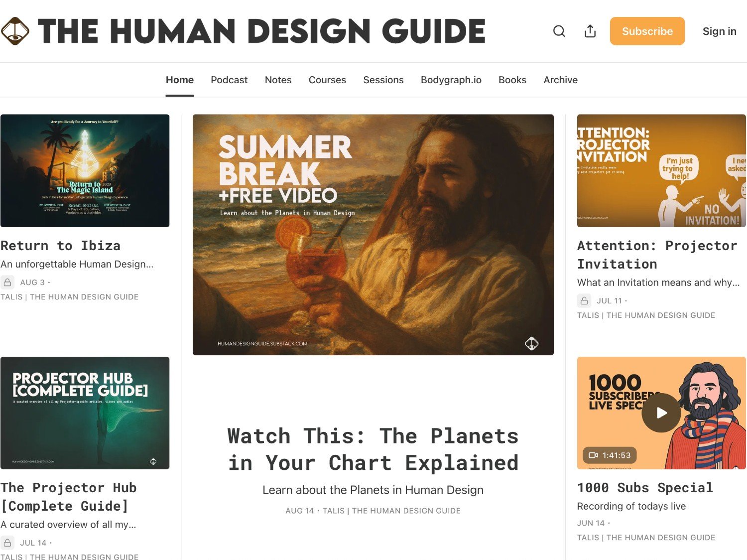Go to the Courses tab
This screenshot has width=747, height=560.
pyautogui.click(x=327, y=80)
